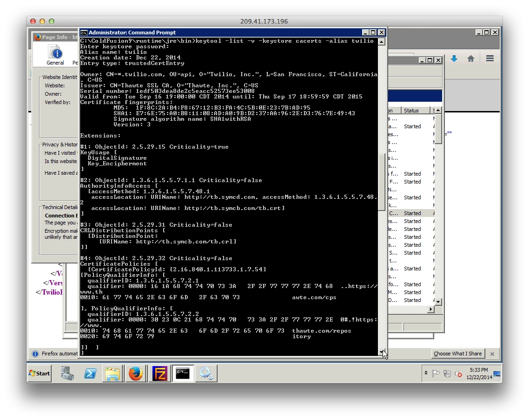Click the macOS green zoom button
This screenshot has width=529, height=420.
click(52, 21)
